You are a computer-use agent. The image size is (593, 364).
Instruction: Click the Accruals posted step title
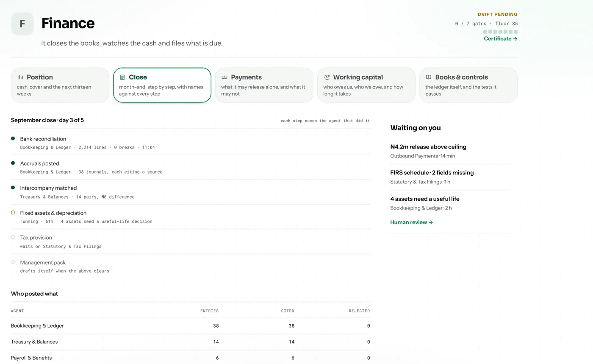click(x=39, y=163)
